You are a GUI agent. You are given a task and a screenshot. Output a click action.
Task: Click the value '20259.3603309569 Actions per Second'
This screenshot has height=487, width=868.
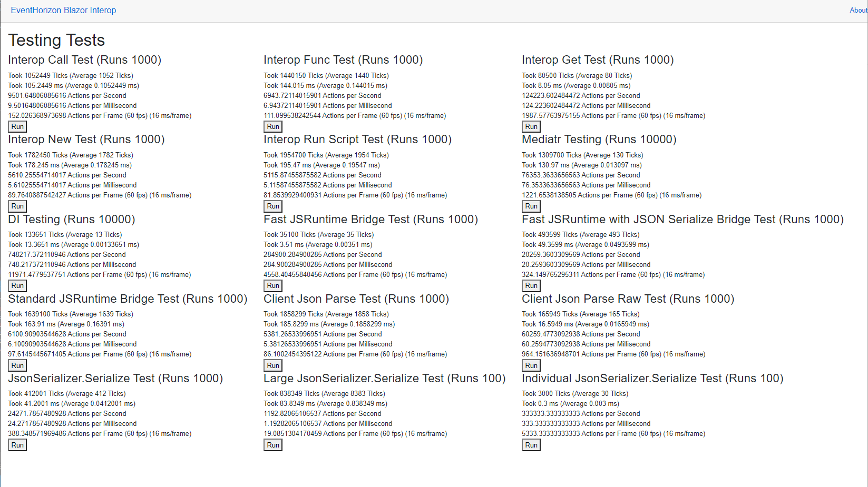click(581, 255)
